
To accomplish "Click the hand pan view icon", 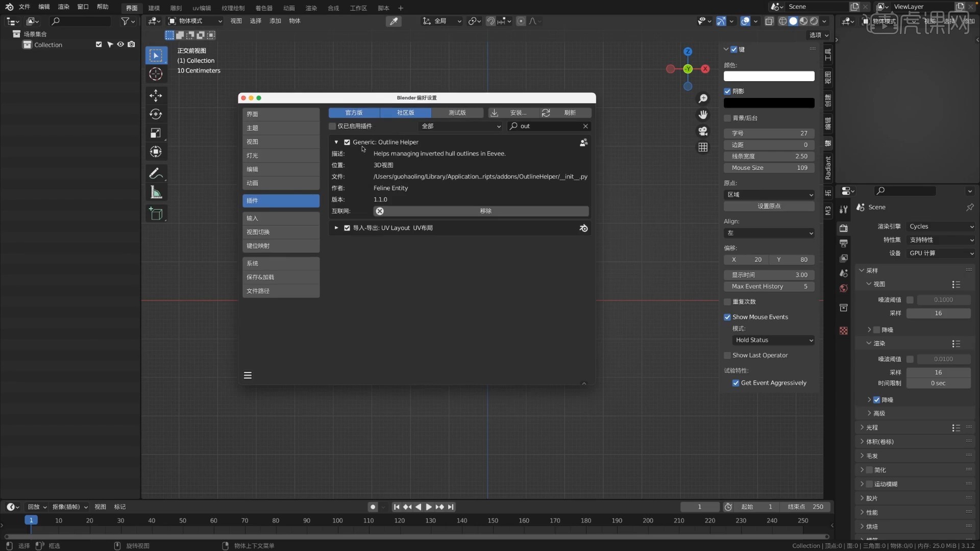I will [703, 115].
